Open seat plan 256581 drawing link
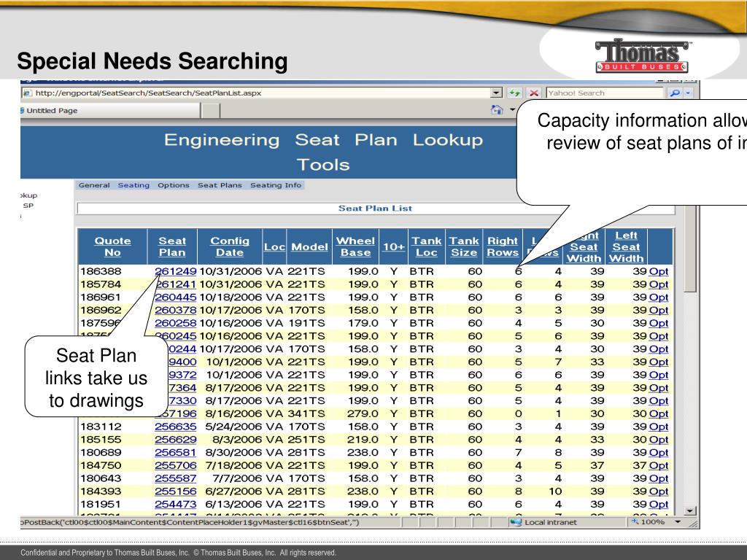The image size is (747, 560). coord(175,452)
